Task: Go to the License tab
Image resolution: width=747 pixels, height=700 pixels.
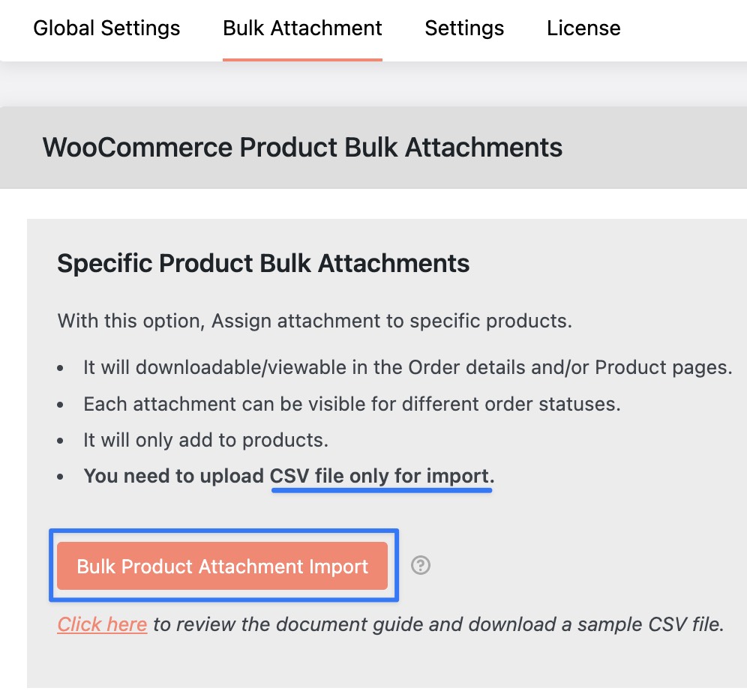Action: [x=583, y=28]
